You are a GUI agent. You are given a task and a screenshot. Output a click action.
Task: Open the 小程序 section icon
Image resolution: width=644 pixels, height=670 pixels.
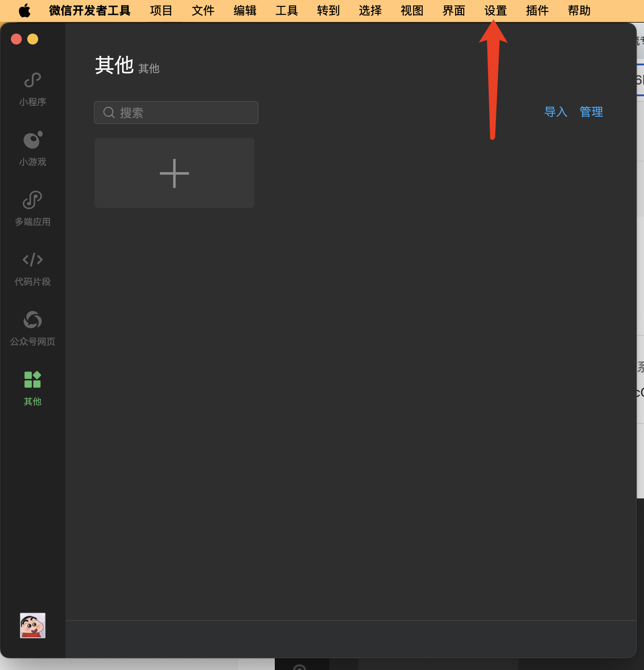click(33, 80)
